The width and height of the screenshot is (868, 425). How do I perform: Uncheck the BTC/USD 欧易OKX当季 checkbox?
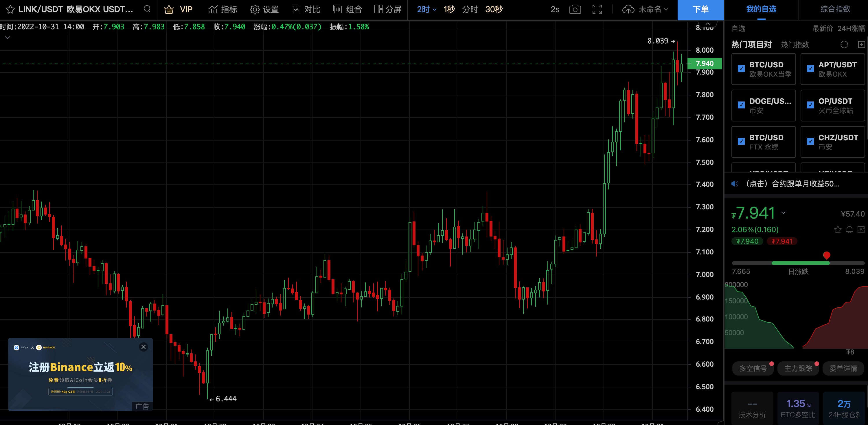pyautogui.click(x=741, y=69)
